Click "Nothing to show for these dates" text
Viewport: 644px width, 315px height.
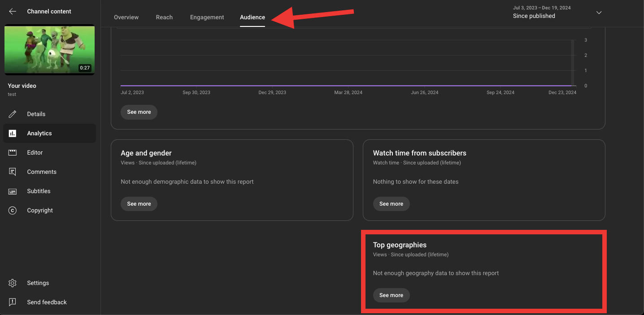click(416, 181)
